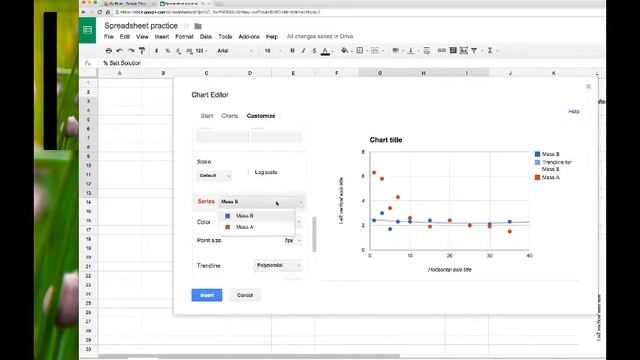Open the number format 123 dropdown
Image resolution: width=640 pixels, height=360 pixels.
click(x=201, y=51)
